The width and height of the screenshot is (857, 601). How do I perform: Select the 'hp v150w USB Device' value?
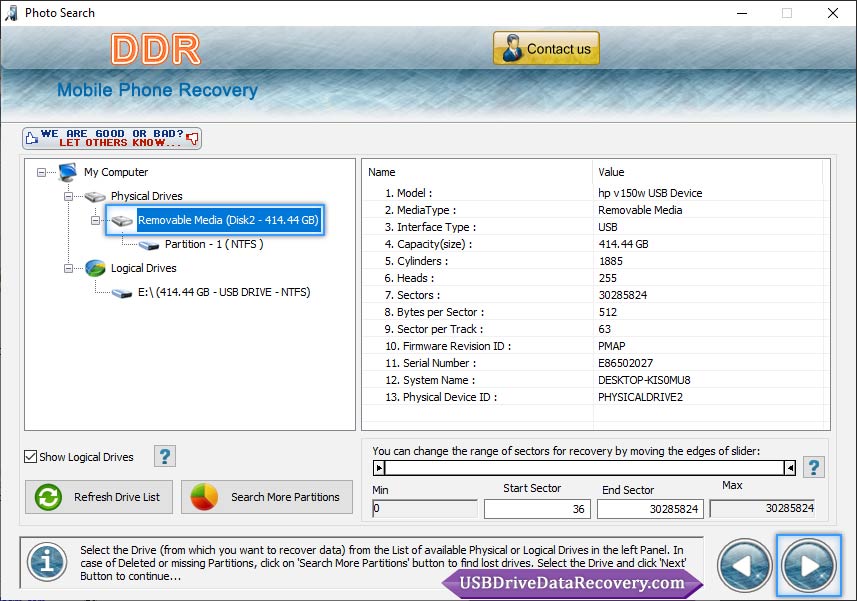(650, 193)
